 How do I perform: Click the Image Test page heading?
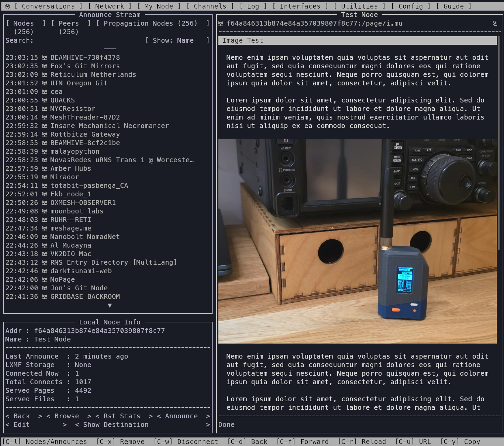click(357, 40)
